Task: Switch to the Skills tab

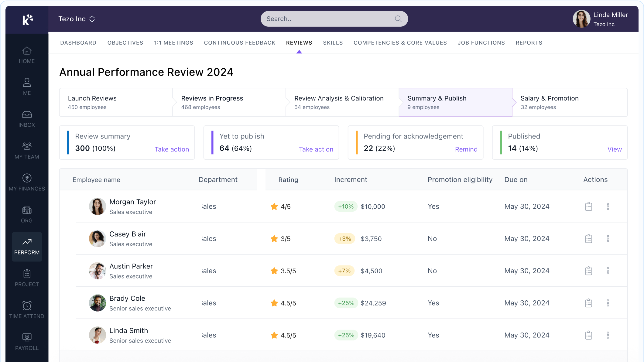Action: pyautogui.click(x=333, y=43)
